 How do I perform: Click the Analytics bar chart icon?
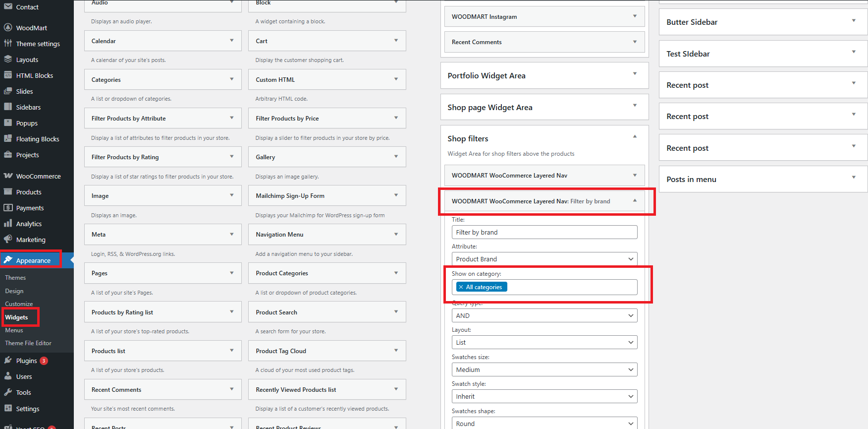(8, 223)
